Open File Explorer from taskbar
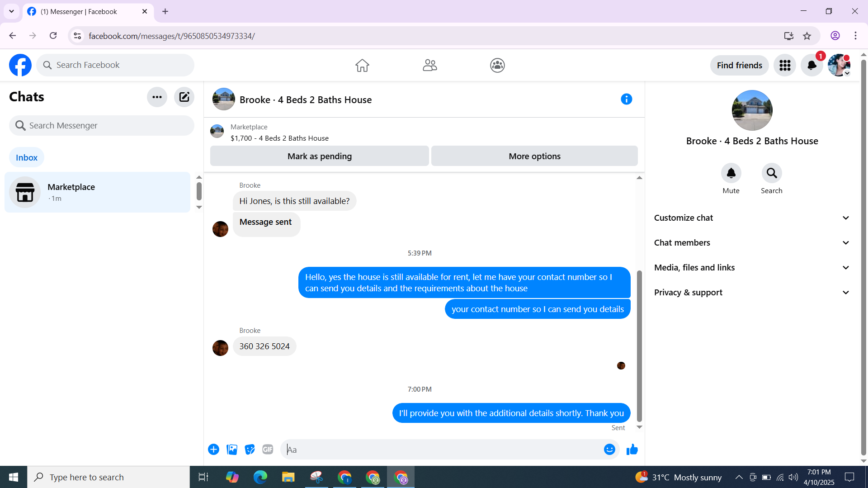This screenshot has height=488, width=868. point(288,477)
